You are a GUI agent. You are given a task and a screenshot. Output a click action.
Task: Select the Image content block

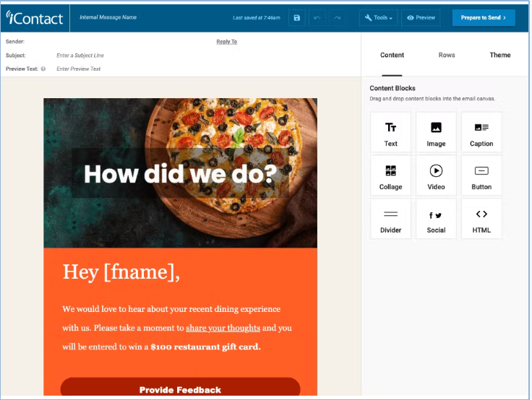pyautogui.click(x=436, y=132)
